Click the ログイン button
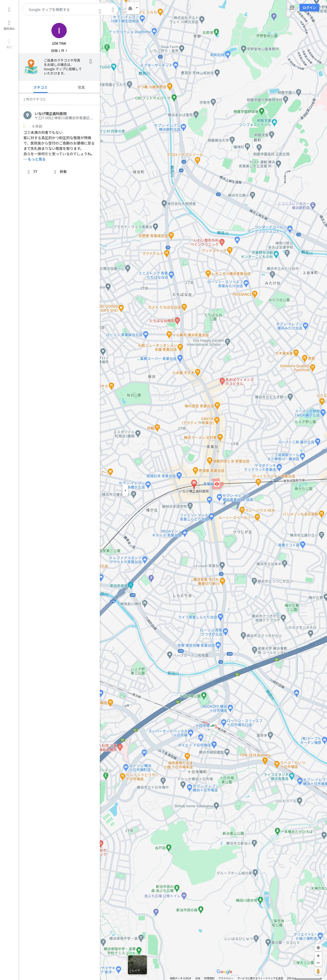The width and height of the screenshot is (327, 980). pyautogui.click(x=309, y=8)
